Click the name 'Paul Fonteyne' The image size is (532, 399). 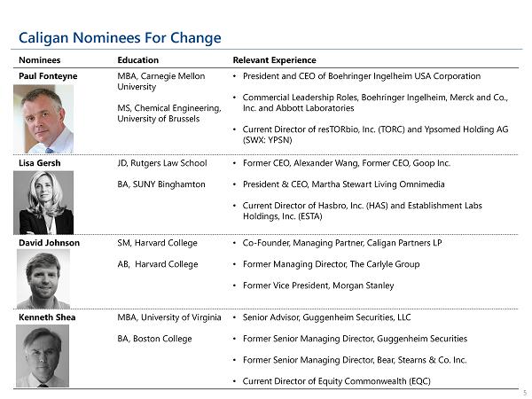48,76
